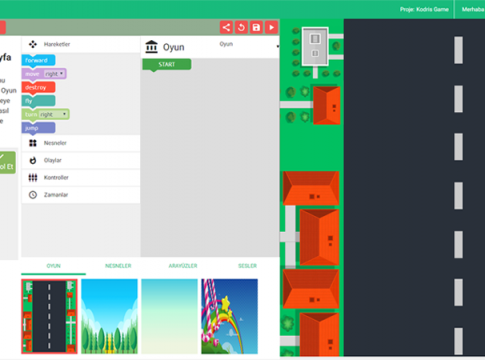Click the Kontroller sliders icon

click(x=33, y=178)
